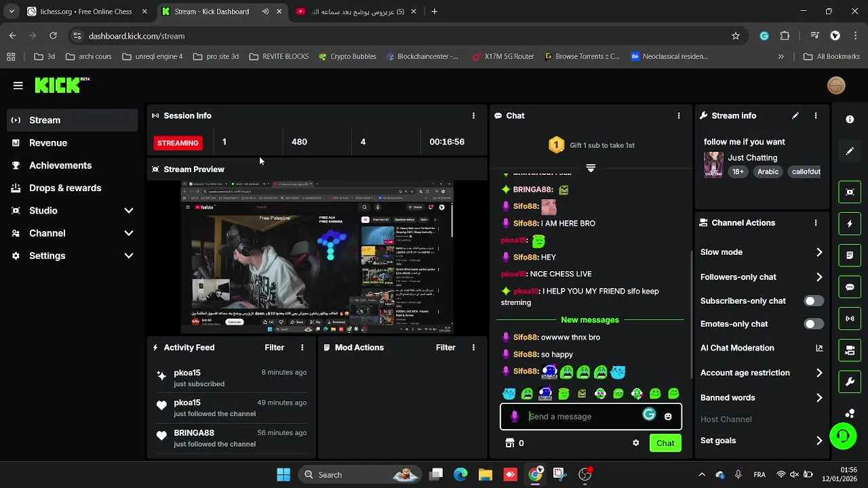868x488 pixels.
Task: Open Microsoft Edge from the taskbar
Action: point(460,474)
